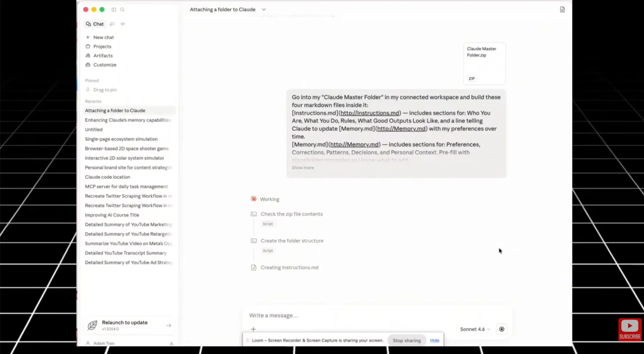The height and width of the screenshot is (354, 644).
Task: Open Artifacts in the sidebar
Action: [103, 56]
